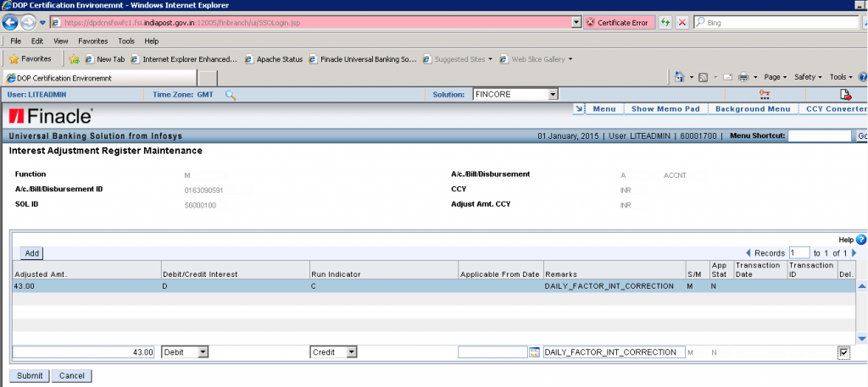Click the Remarks DAILY_FACTOR_INT_CORRECTION input field
The image size is (868, 387).
point(614,352)
